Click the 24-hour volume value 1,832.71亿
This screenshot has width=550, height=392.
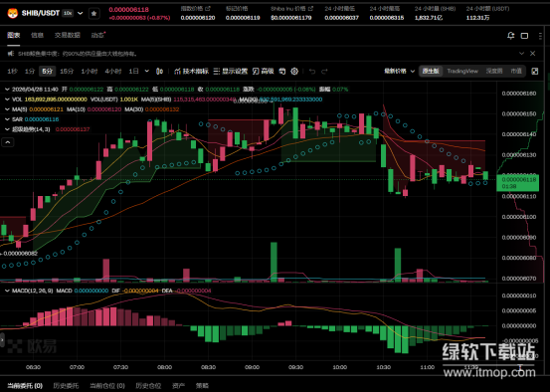[429, 17]
